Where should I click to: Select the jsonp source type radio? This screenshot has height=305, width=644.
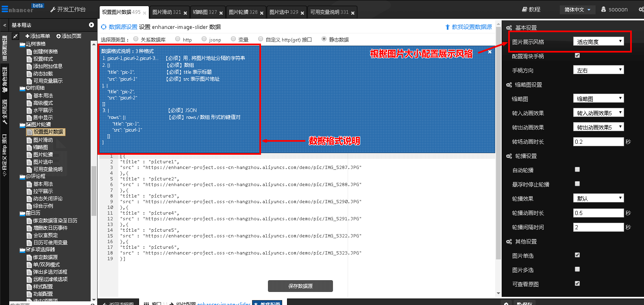[204, 39]
